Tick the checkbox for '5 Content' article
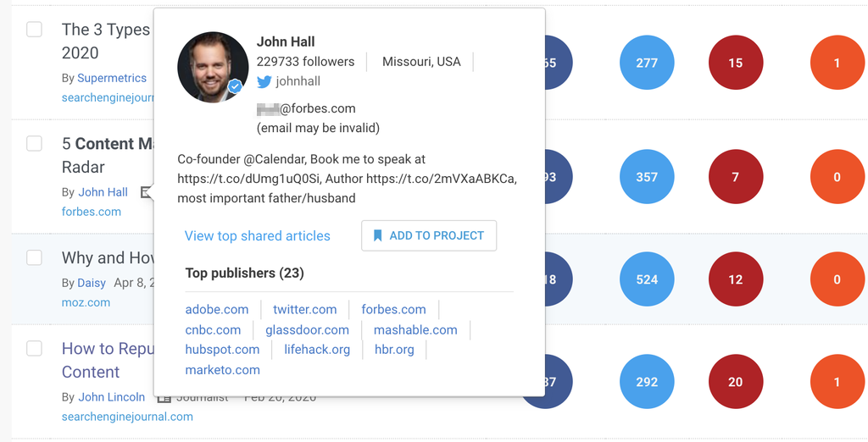 click(34, 144)
